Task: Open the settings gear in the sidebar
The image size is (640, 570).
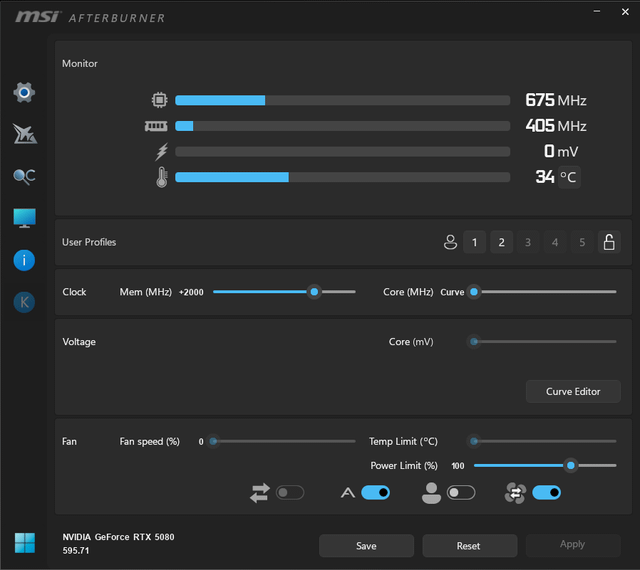Action: click(x=24, y=93)
